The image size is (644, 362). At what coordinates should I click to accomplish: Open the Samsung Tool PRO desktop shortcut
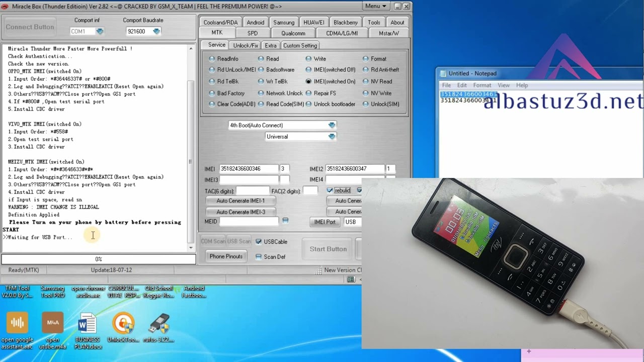pos(52,292)
